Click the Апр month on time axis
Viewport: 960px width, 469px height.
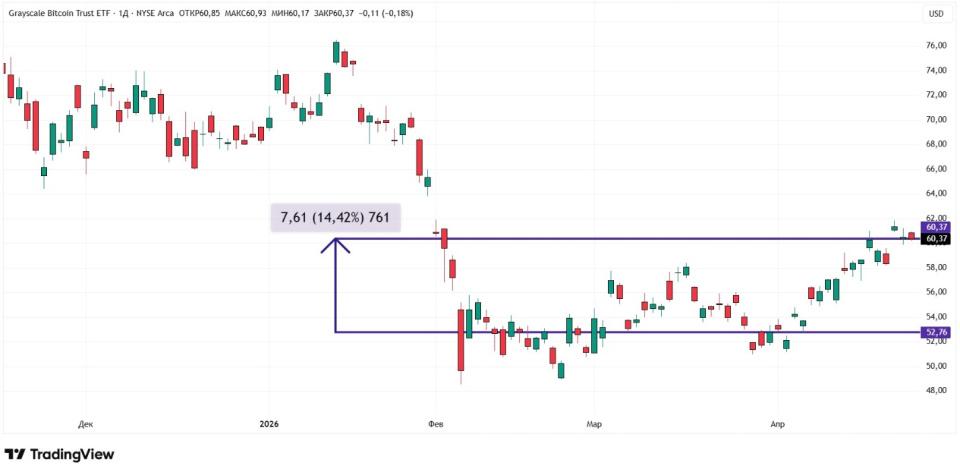click(x=777, y=424)
